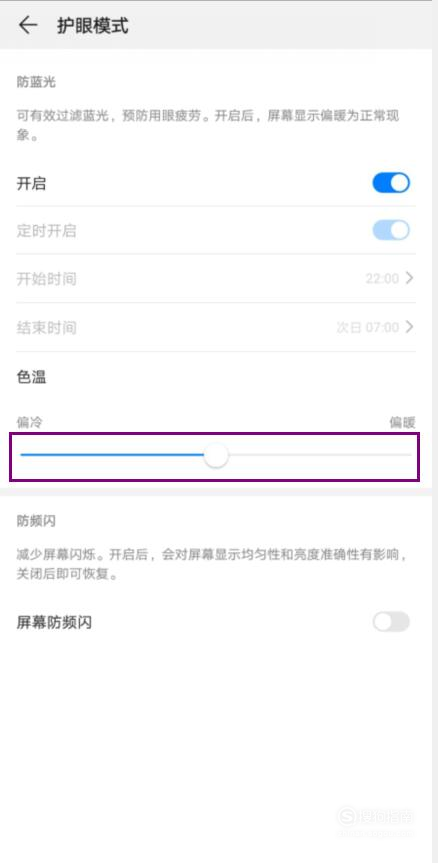
Task: Tap the 偏冷 label above slider
Action: click(x=29, y=422)
